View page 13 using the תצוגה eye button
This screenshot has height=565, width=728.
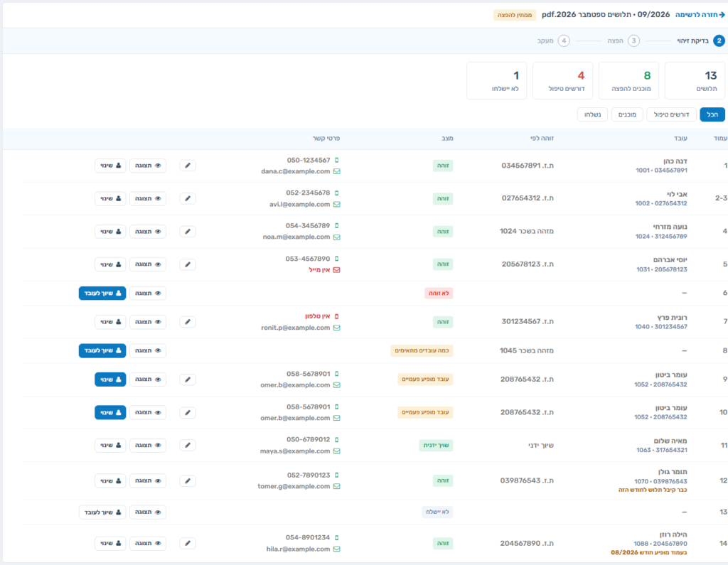[x=148, y=512]
